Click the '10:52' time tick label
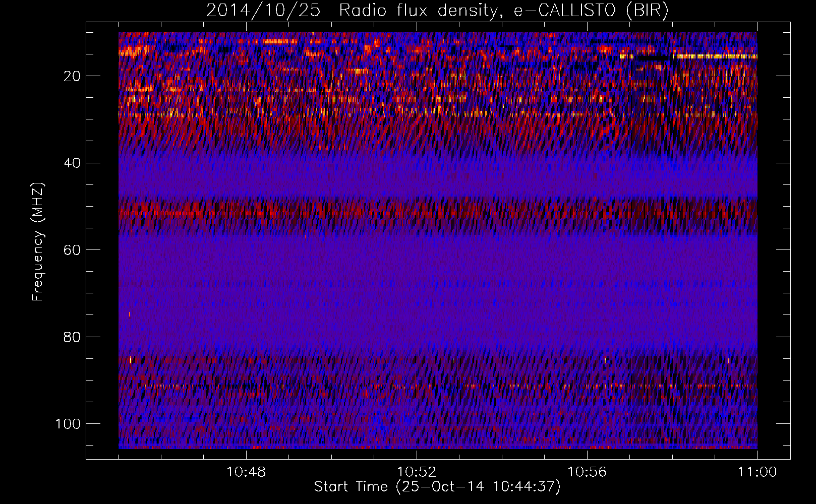This screenshot has height=504, width=816. tap(417, 472)
